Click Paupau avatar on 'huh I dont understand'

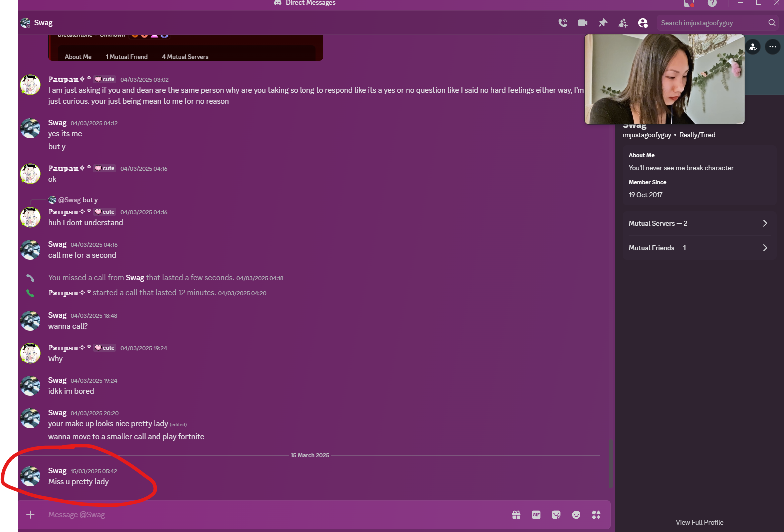(30, 217)
